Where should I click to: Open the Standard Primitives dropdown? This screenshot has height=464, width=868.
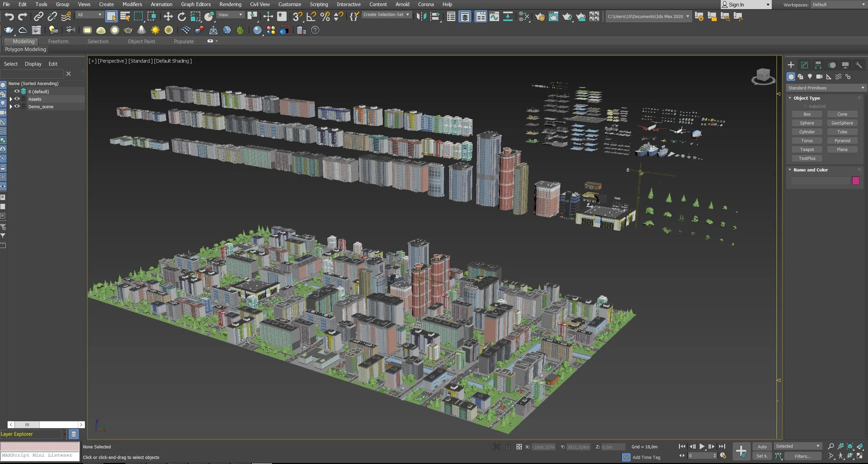click(x=826, y=88)
